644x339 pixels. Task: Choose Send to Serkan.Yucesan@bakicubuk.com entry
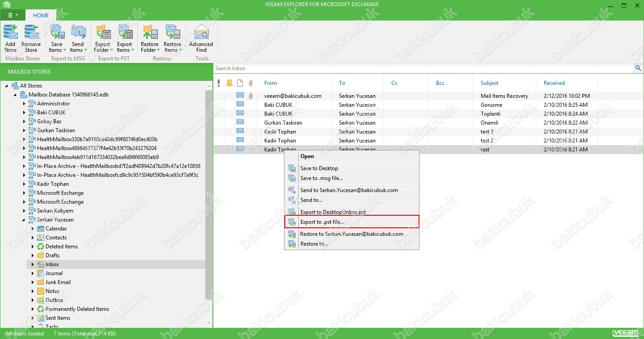click(x=352, y=190)
